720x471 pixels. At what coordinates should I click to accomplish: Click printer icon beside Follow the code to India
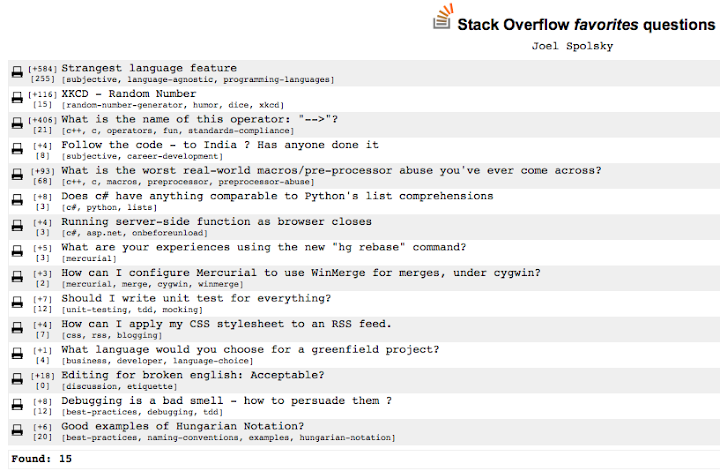coord(17,150)
